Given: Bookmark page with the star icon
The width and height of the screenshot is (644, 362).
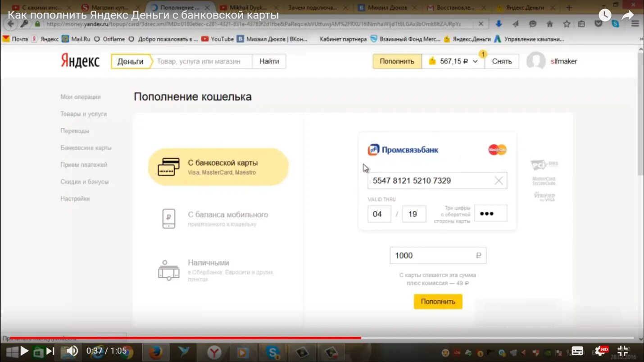Looking at the screenshot, I should [x=567, y=24].
